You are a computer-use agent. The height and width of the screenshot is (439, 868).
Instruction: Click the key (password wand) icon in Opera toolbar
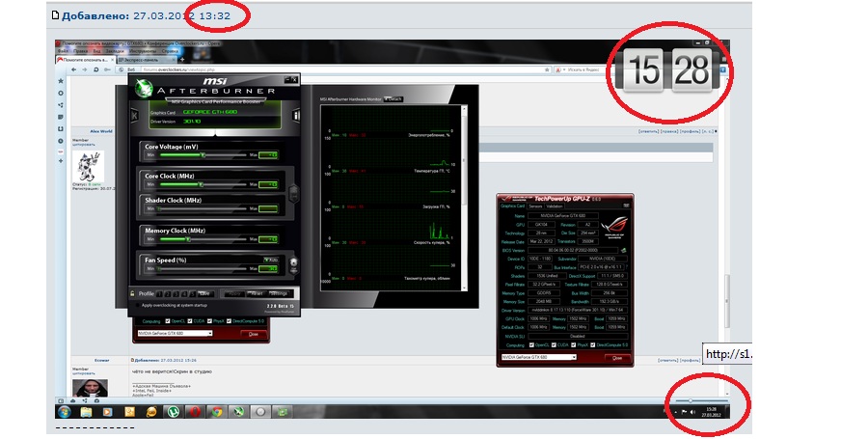tap(107, 69)
